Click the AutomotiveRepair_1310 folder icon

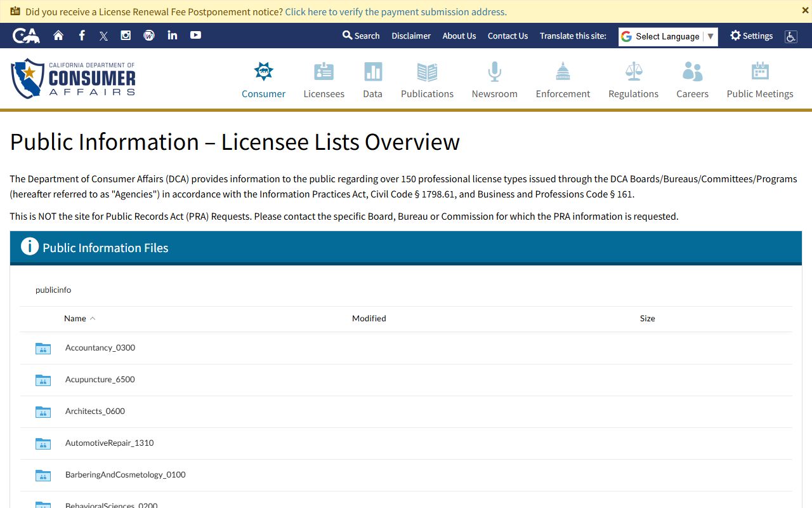point(43,443)
